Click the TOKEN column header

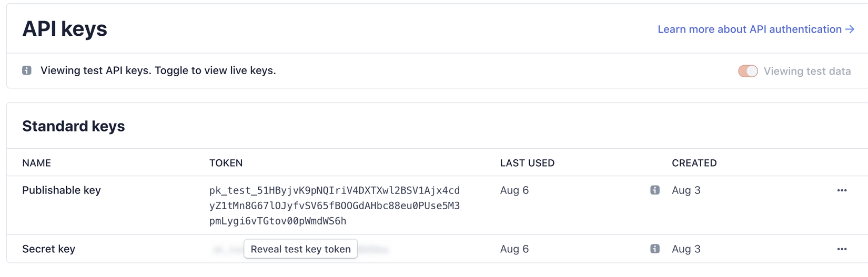226,163
